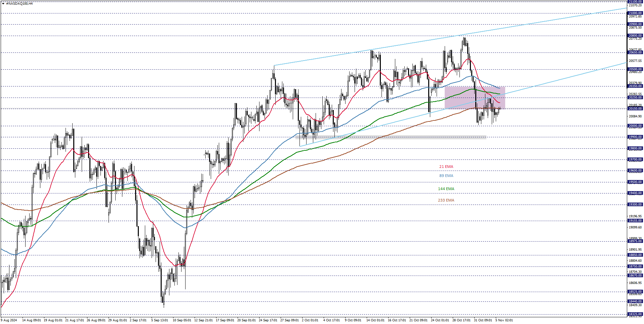The height and width of the screenshot is (324, 644).
Task: Click the 18850.00 price level tag
Action: pos(635,255)
